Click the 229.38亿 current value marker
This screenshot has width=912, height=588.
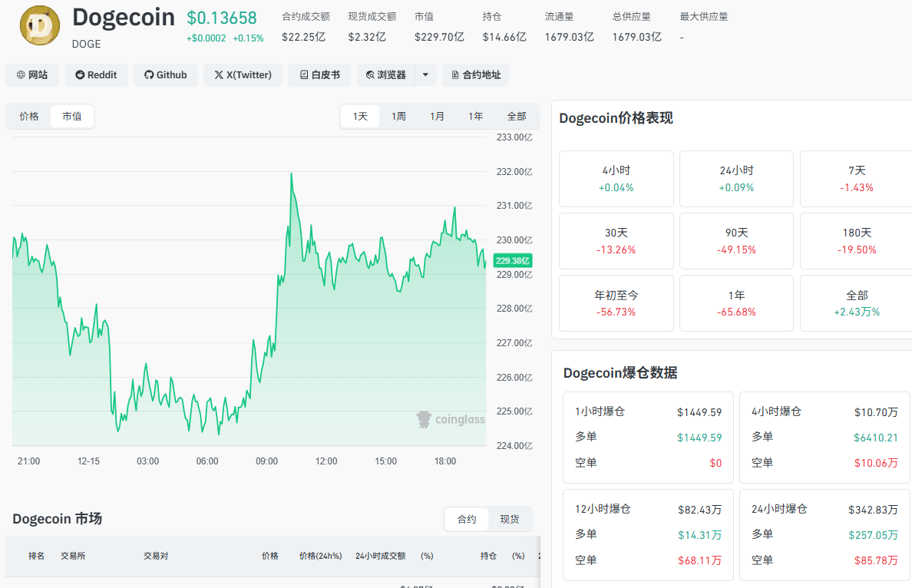512,260
